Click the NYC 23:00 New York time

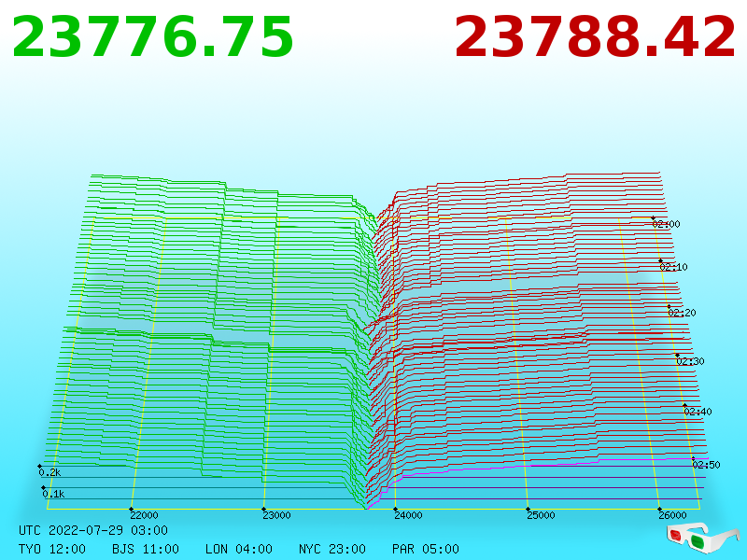[x=332, y=549]
